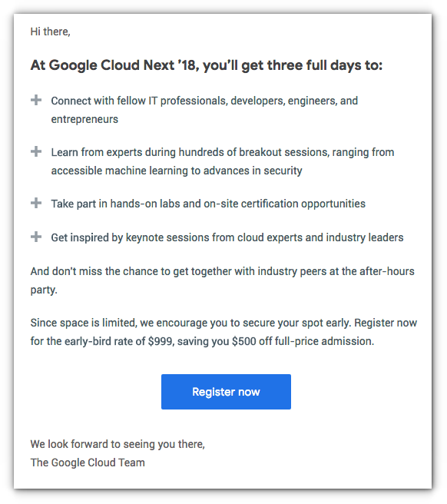
Task: Click the 'Hi there,' greeting text
Action: (x=50, y=31)
